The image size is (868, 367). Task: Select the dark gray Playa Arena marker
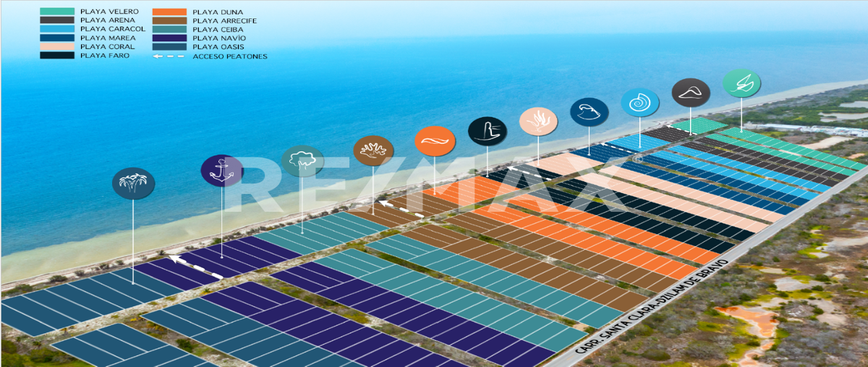(690, 93)
